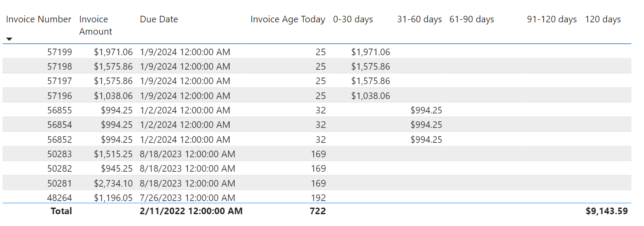Click the sort arrow under Invoice Number

9,39
